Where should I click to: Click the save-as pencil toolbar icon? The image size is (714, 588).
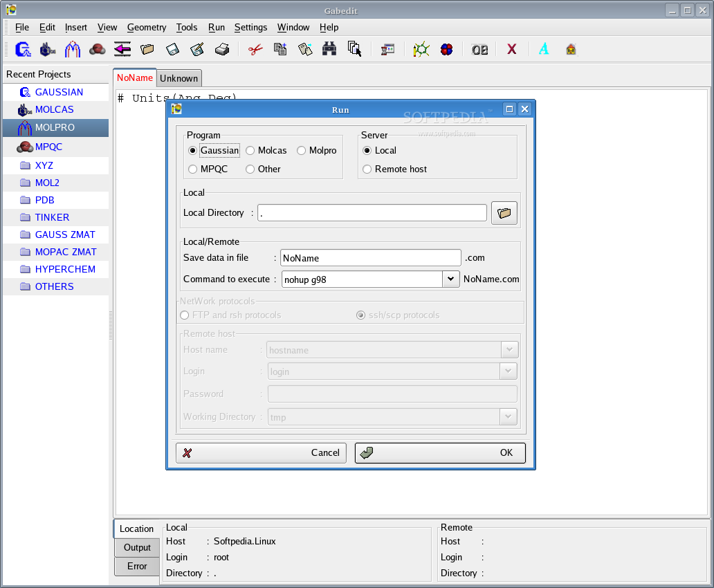197,49
